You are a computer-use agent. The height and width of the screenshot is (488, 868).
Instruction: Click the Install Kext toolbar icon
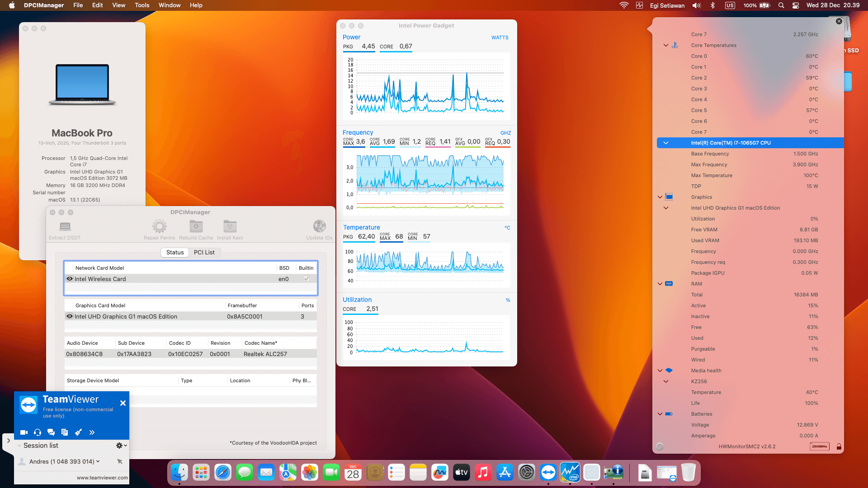(x=230, y=226)
